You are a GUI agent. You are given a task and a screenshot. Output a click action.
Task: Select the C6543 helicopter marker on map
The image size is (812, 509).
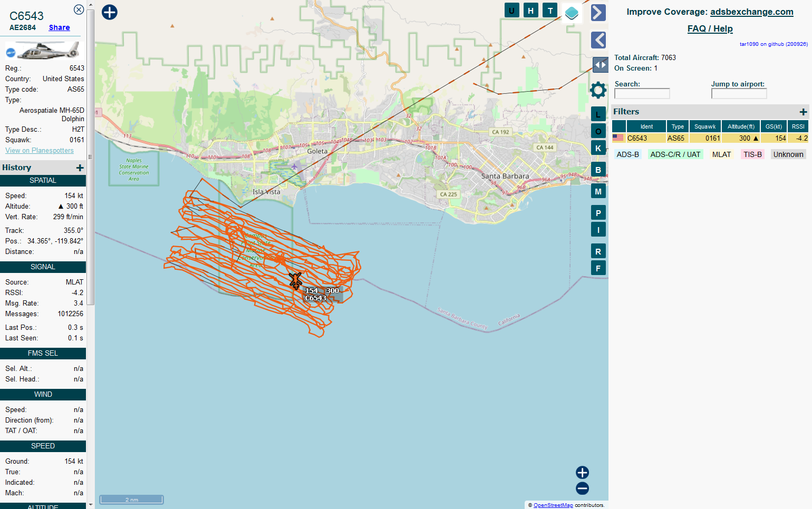pos(295,280)
